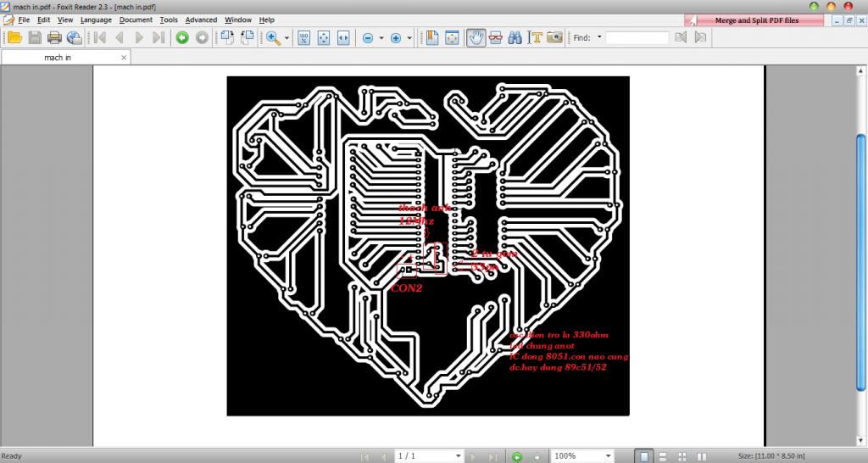Viewport: 868px width, 463px height.
Task: Click the blue minus Zoom Out button
Action: click(368, 38)
